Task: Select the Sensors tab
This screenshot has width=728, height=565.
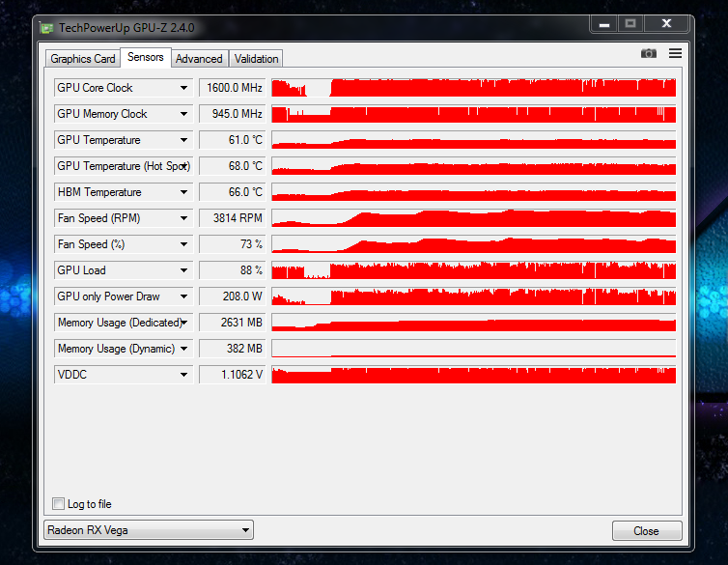Action: tap(146, 57)
